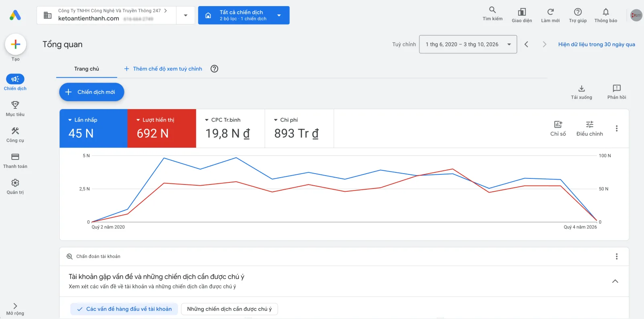
Task: Click Thêm chế độ xem tuỳ chỉnh
Action: 163,69
